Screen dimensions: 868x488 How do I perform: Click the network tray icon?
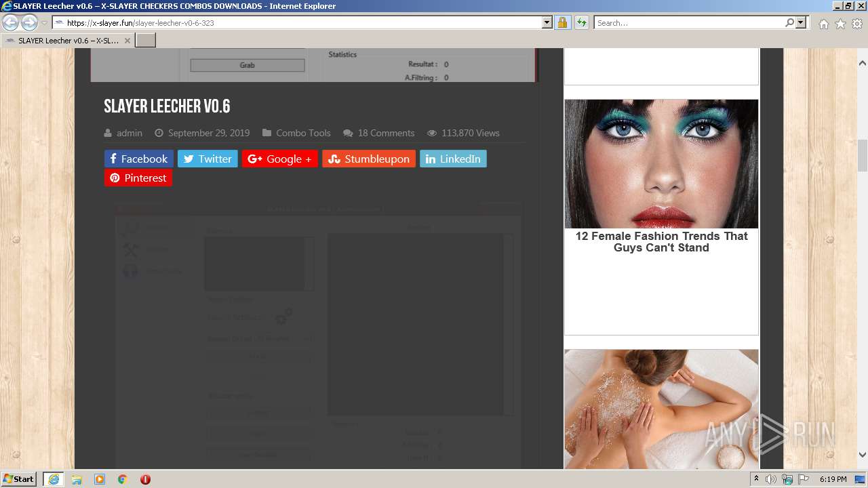click(787, 479)
